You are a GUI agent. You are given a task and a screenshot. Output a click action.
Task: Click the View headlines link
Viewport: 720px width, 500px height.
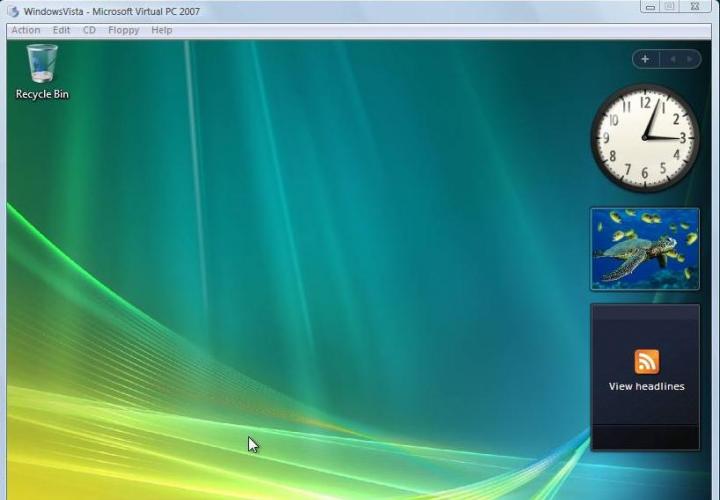[x=646, y=386]
